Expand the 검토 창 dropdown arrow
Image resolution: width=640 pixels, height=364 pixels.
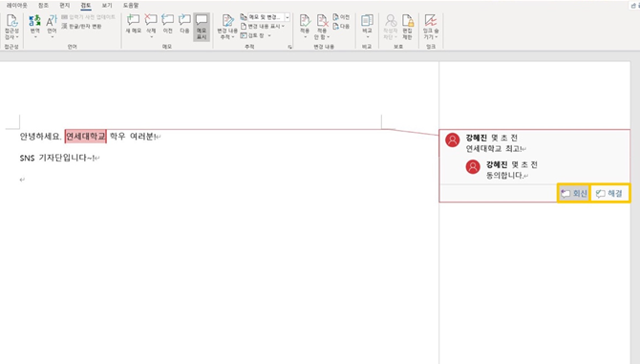pyautogui.click(x=269, y=36)
